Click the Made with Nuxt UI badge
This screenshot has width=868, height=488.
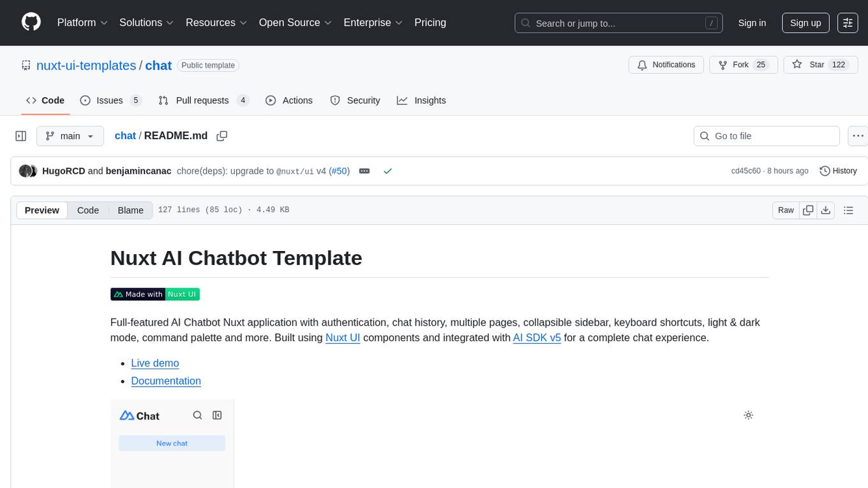[x=155, y=294]
